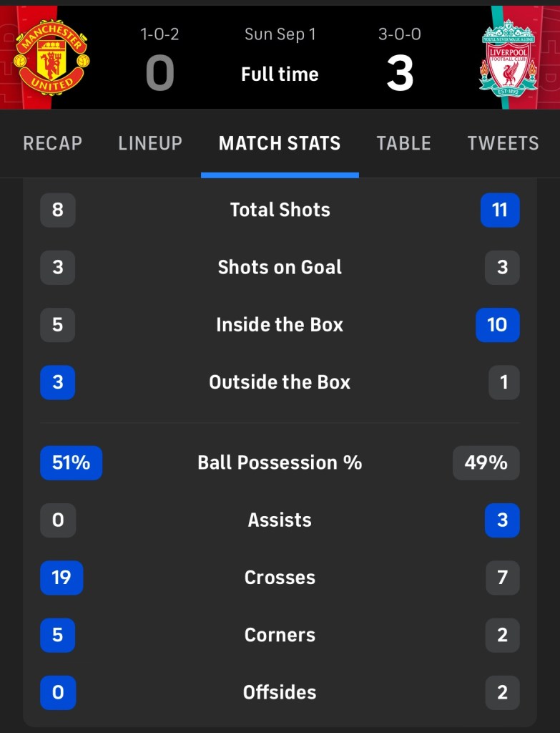Tap the Liverpool club crest
560x733 pixels.
[509, 59]
